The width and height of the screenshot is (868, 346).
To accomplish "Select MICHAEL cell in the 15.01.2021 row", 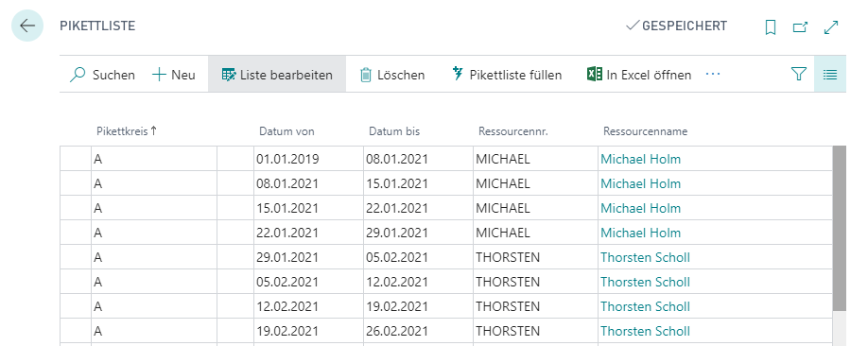I will point(535,208).
